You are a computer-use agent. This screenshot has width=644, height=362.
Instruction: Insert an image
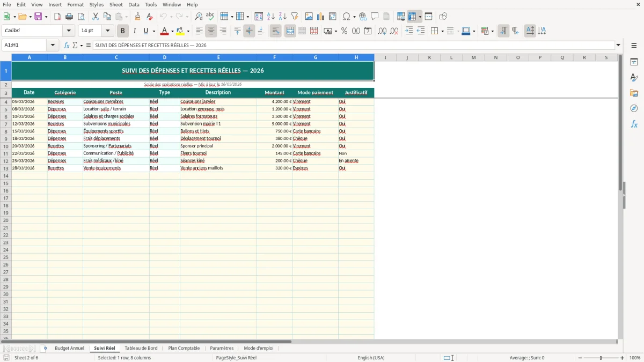coord(309,17)
